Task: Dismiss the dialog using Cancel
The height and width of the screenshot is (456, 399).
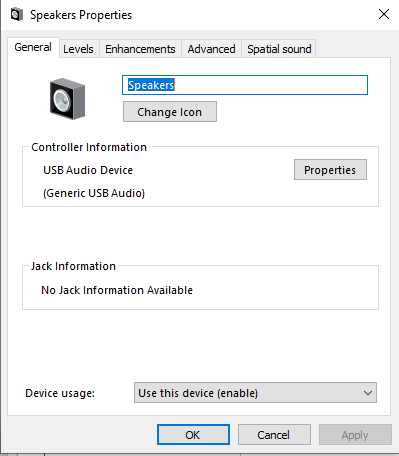Action: (x=274, y=435)
